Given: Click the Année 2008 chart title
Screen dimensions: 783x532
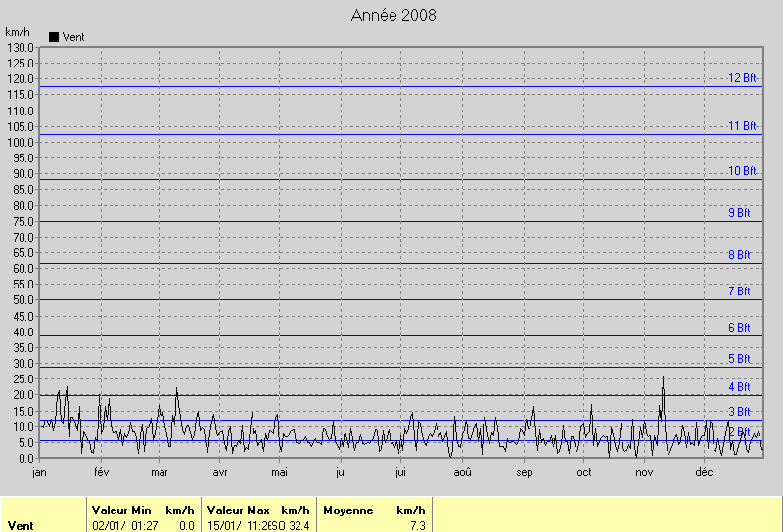Looking at the screenshot, I should point(393,15).
